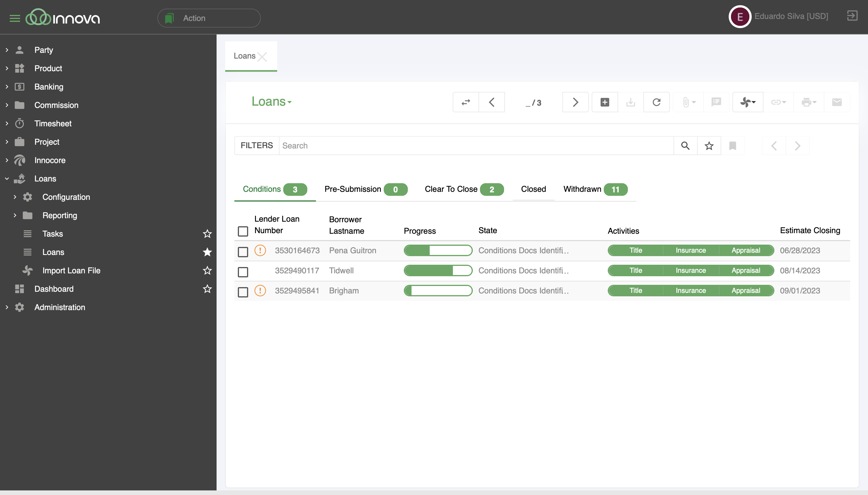Click the logout icon at top right
The width and height of the screenshot is (868, 495).
[x=852, y=16]
